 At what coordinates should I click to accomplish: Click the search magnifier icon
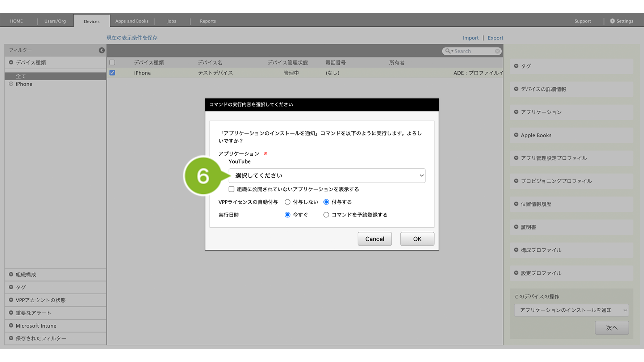(448, 51)
